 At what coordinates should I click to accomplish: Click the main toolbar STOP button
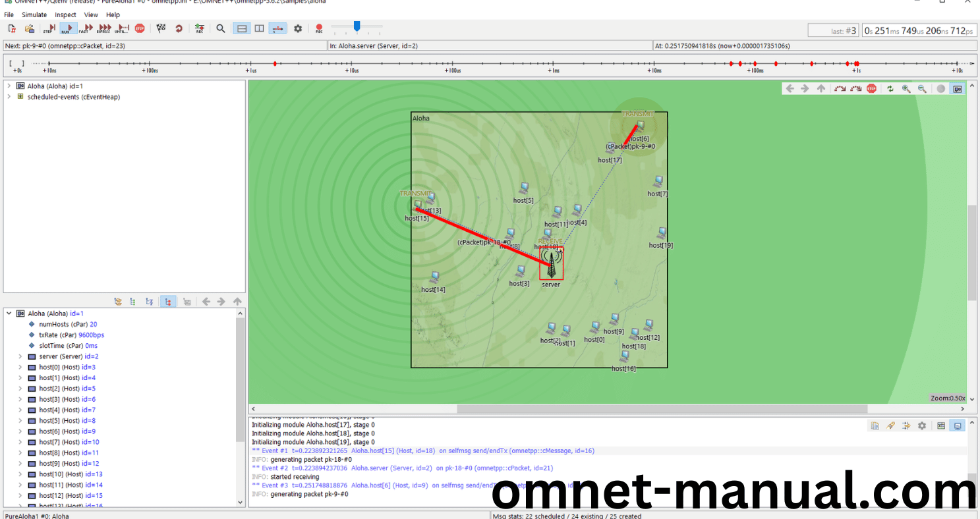click(x=140, y=28)
